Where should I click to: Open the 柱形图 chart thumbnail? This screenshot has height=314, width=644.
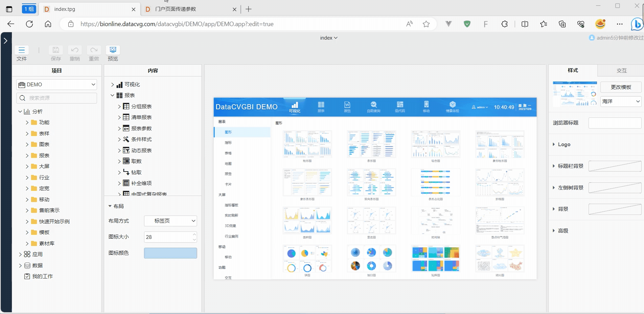tap(307, 144)
